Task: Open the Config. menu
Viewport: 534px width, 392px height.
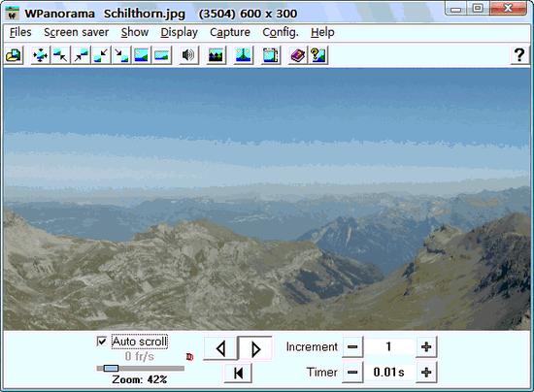Action: (281, 32)
